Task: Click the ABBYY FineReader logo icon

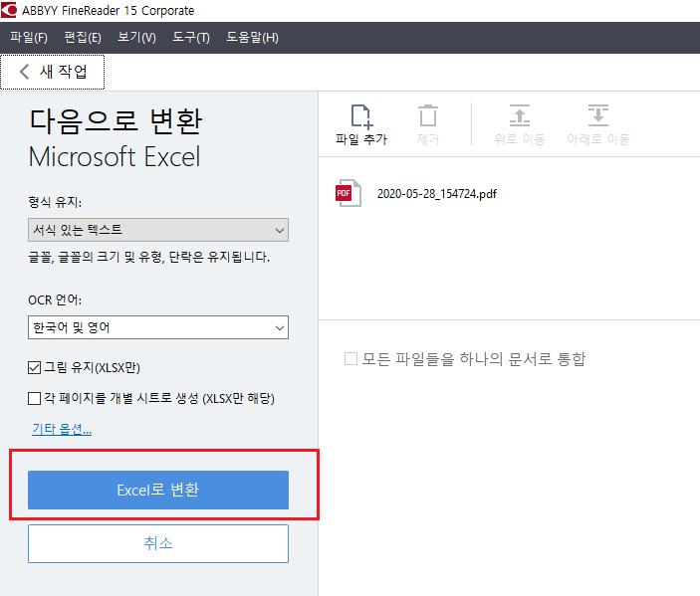Action: click(9, 10)
